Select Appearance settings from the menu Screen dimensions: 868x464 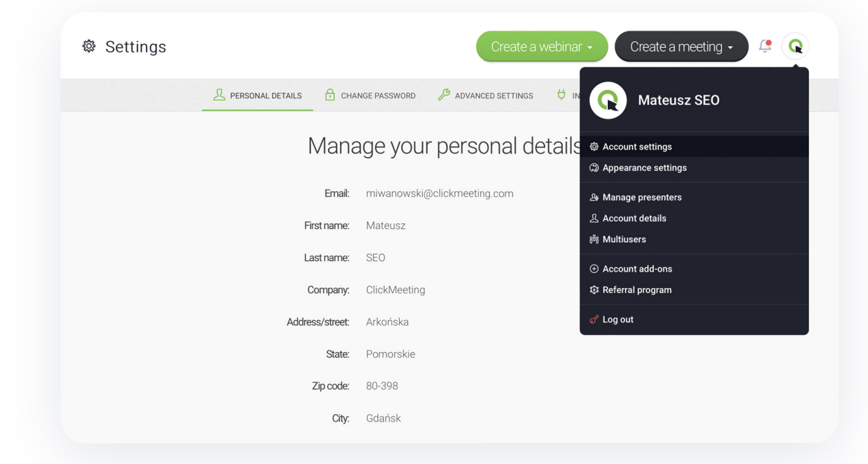point(694,168)
